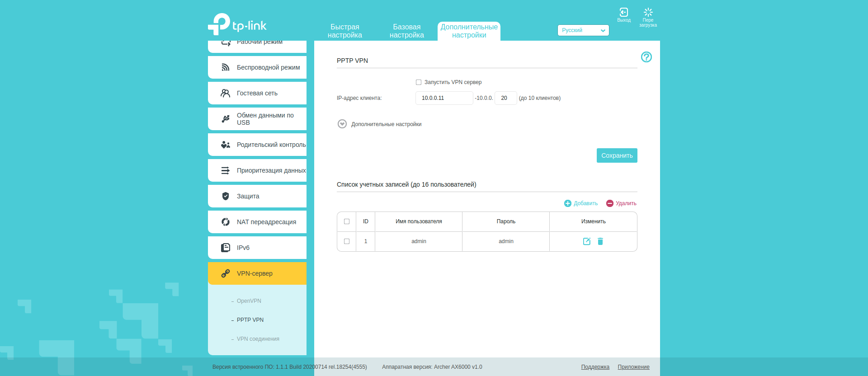The width and height of the screenshot is (868, 376).
Task: Open the Русский language dropdown
Action: [583, 30]
